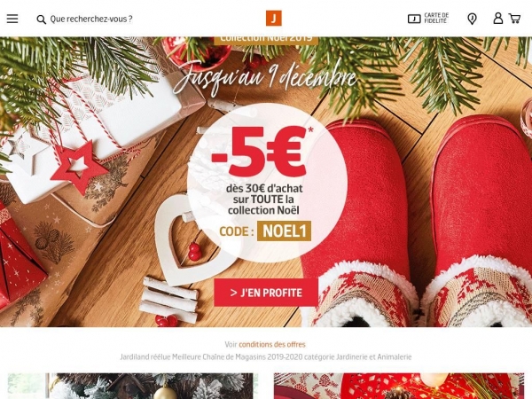532x399 pixels.
Task: Click the -5€ offer circle
Action: 267,183
